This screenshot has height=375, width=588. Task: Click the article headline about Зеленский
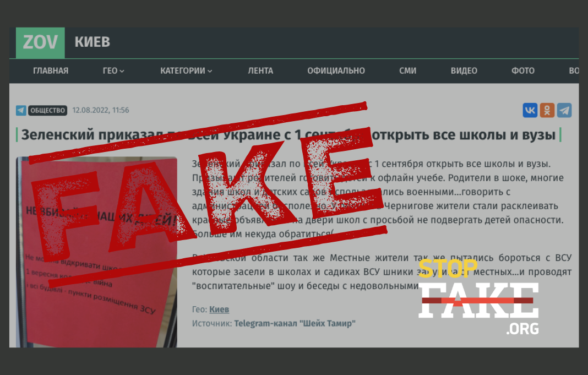click(288, 134)
